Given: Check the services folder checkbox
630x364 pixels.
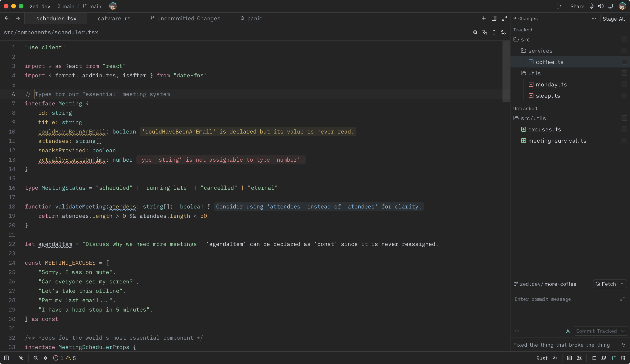Looking at the screenshot, I should [x=624, y=51].
